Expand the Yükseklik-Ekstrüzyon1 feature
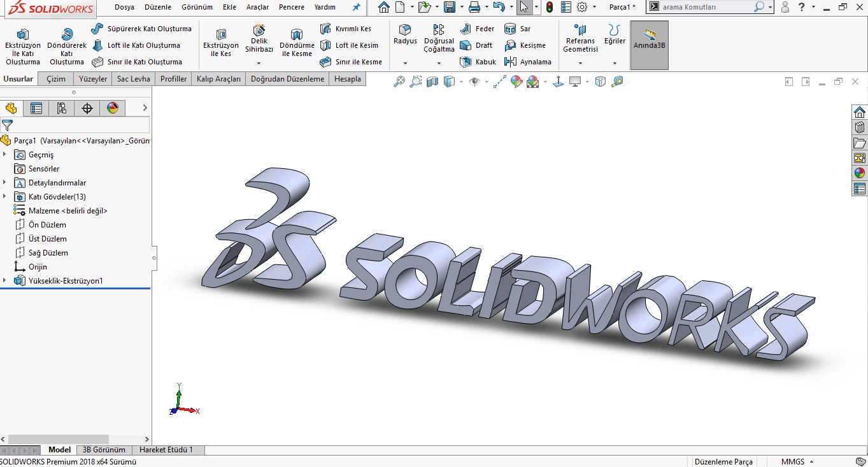868x467 pixels. pos(5,281)
